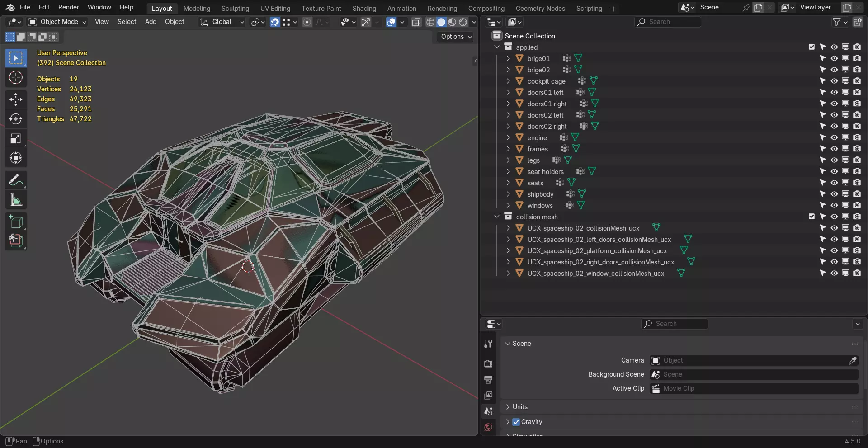Toggle X-ray view icon

[x=416, y=22]
